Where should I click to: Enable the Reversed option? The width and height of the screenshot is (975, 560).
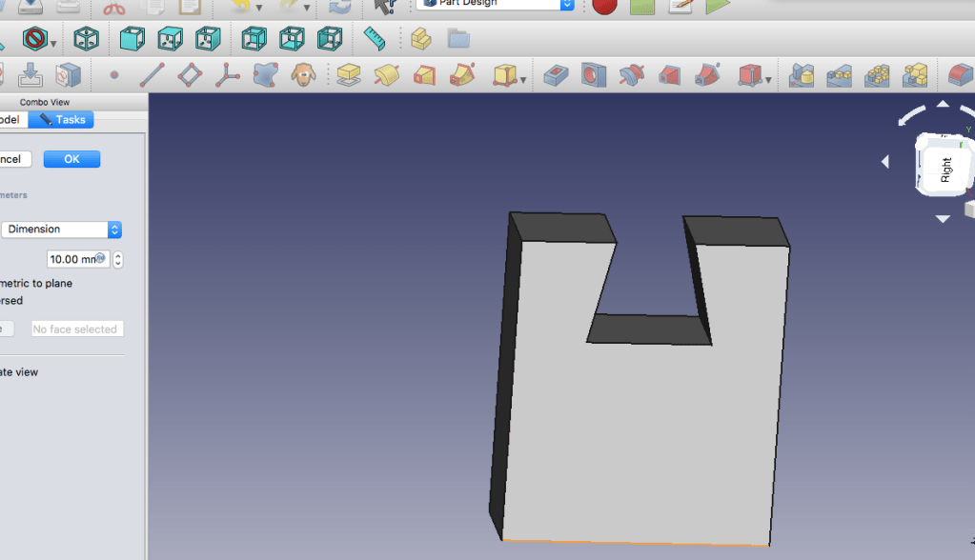(x=11, y=300)
